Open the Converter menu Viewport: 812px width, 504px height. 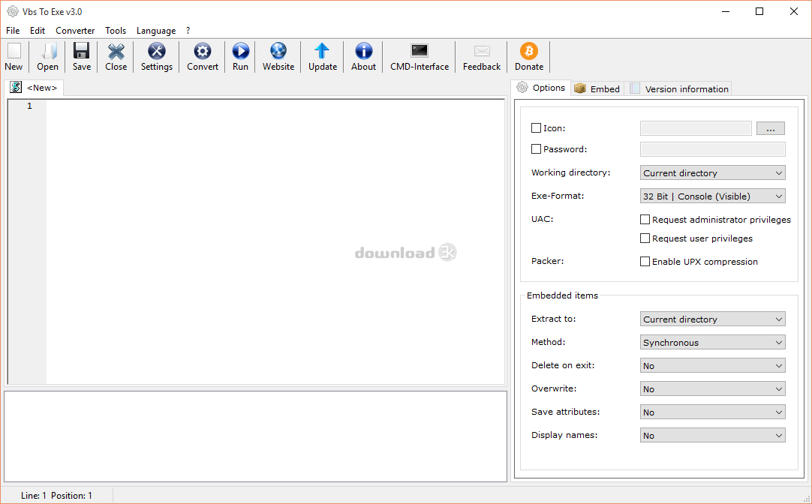point(74,30)
